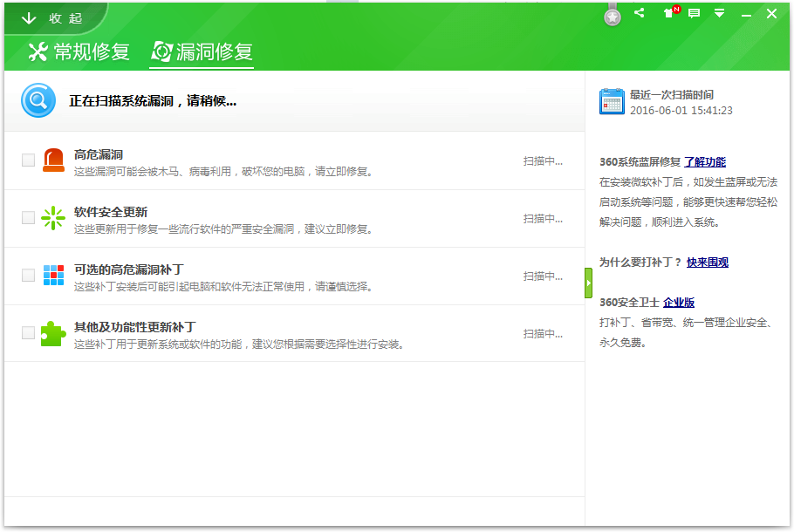The height and width of the screenshot is (532, 794).
Task: Check the 软件安全更新 checkbox
Action: point(28,218)
